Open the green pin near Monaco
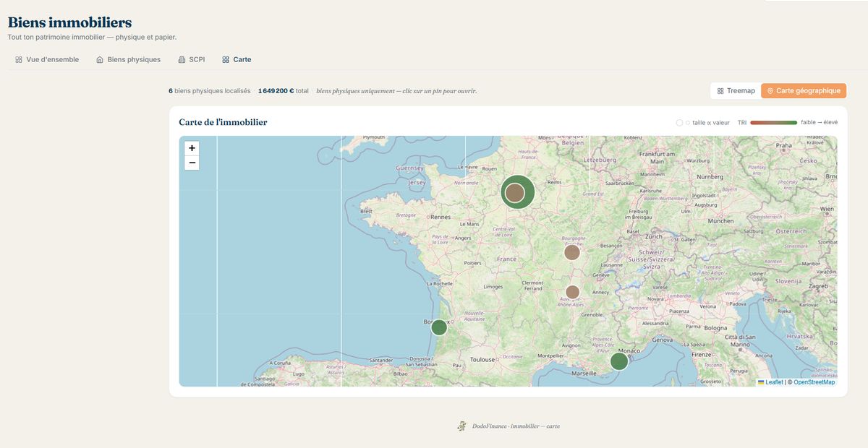 pos(618,361)
